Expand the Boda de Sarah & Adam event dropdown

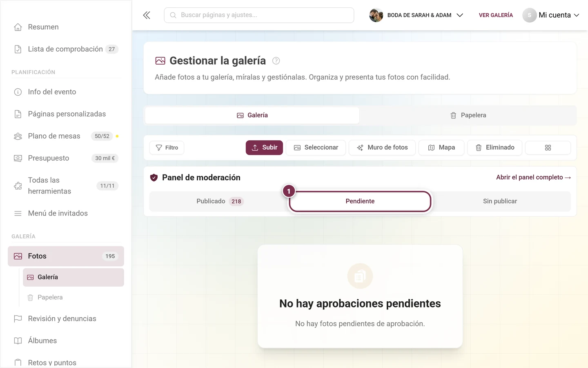click(x=416, y=15)
